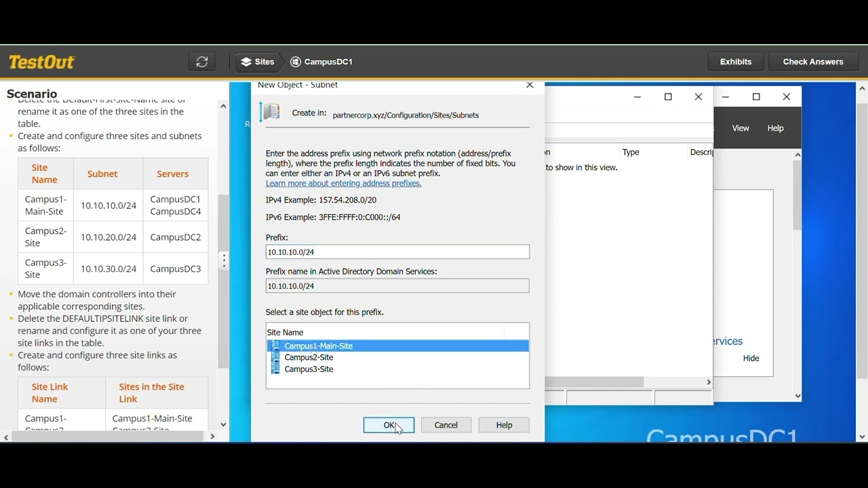The width and height of the screenshot is (868, 488).
Task: Click the Prefix name in Active Directory field
Action: pos(397,286)
